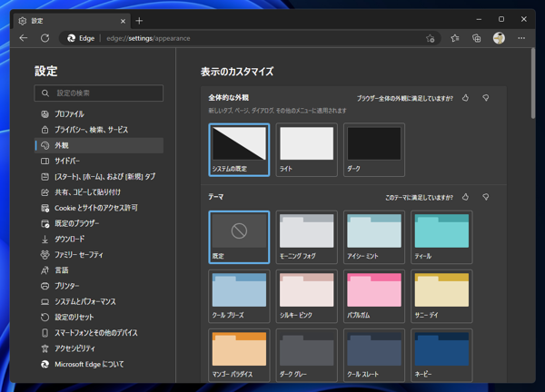The image size is (545, 392).
Task: Select 外観 in the settings sidebar
Action: click(x=99, y=145)
